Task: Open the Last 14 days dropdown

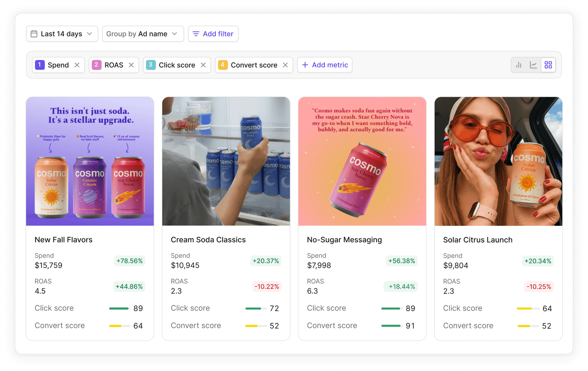Action: coord(62,34)
